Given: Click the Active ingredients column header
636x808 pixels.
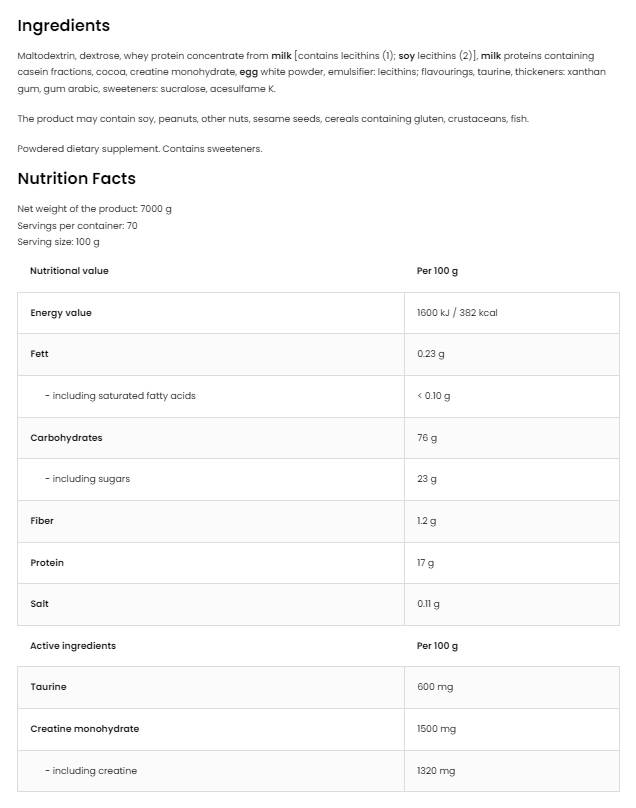Looking at the screenshot, I should point(73,646).
